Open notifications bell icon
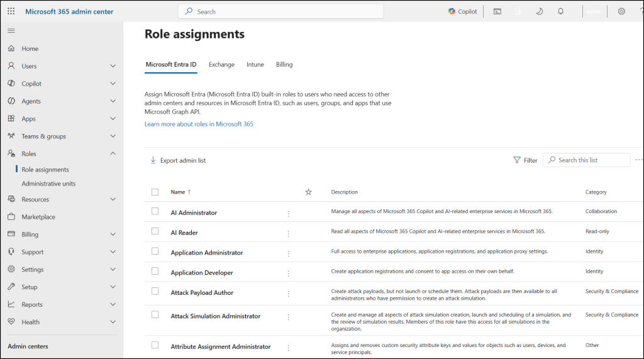Screen dimensions: 644x359 point(560,11)
